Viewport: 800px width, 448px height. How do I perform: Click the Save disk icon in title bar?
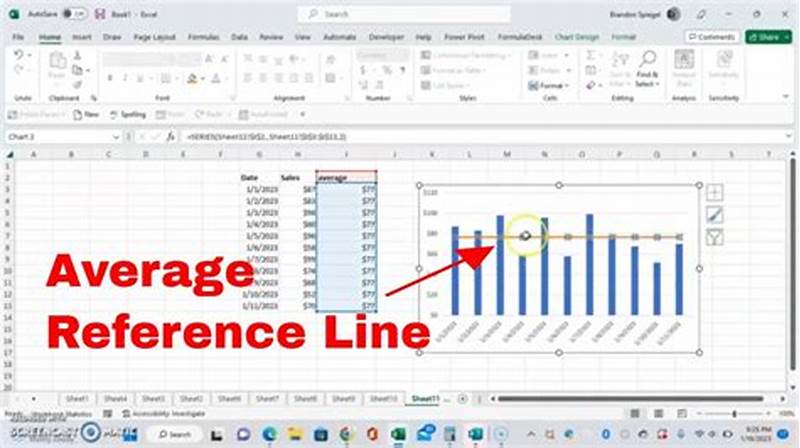coord(100,14)
